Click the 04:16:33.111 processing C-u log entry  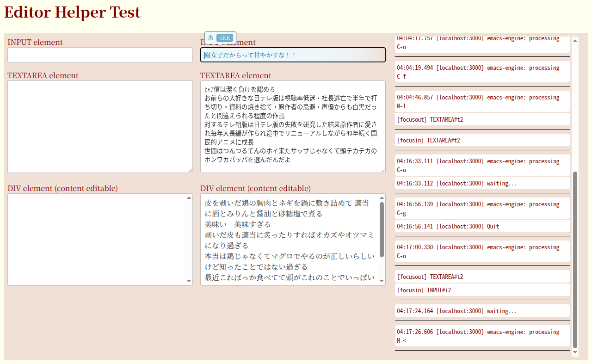click(x=482, y=165)
